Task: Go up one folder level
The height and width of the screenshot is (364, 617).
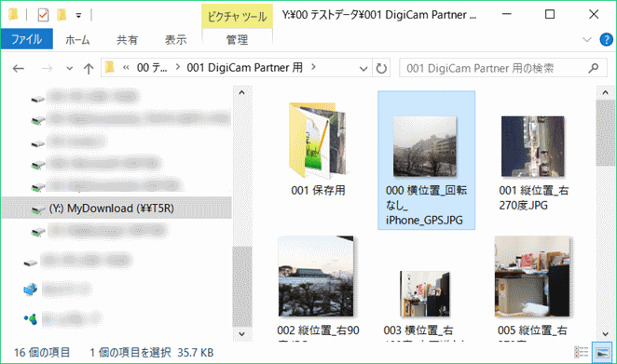Action: click(x=89, y=68)
